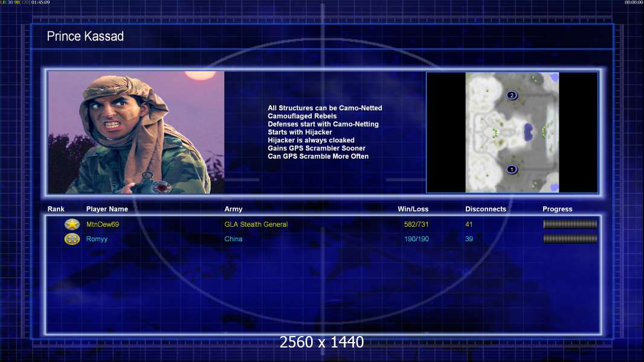Click the All Structures can be Camo-Netted line

pos(325,108)
